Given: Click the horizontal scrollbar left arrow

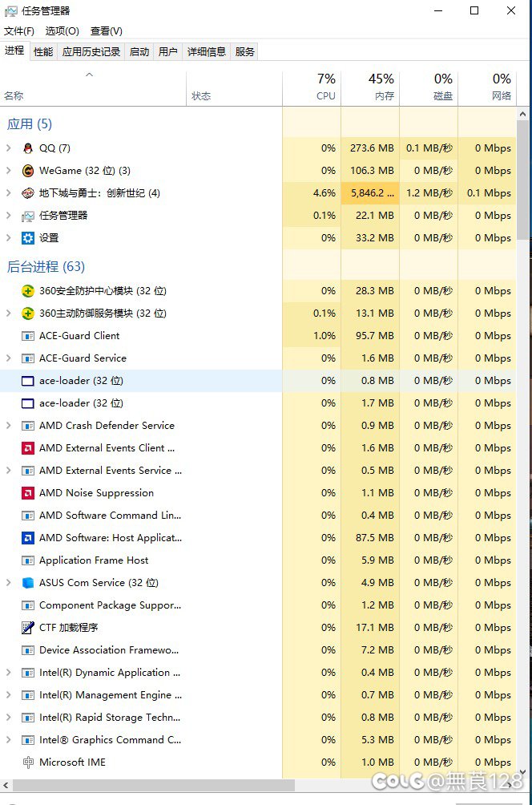Looking at the screenshot, I should tap(6, 786).
